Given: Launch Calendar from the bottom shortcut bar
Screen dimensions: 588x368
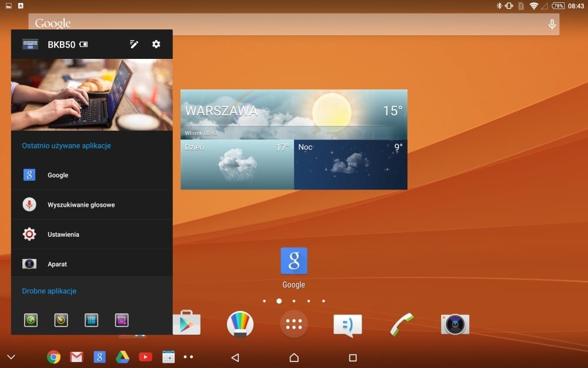Looking at the screenshot, I should tap(168, 357).
